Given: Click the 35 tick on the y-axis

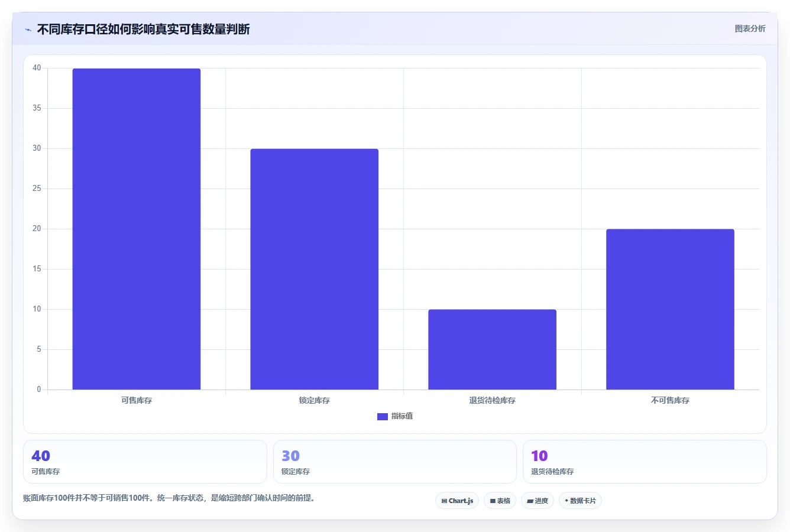Looking at the screenshot, I should [x=37, y=108].
